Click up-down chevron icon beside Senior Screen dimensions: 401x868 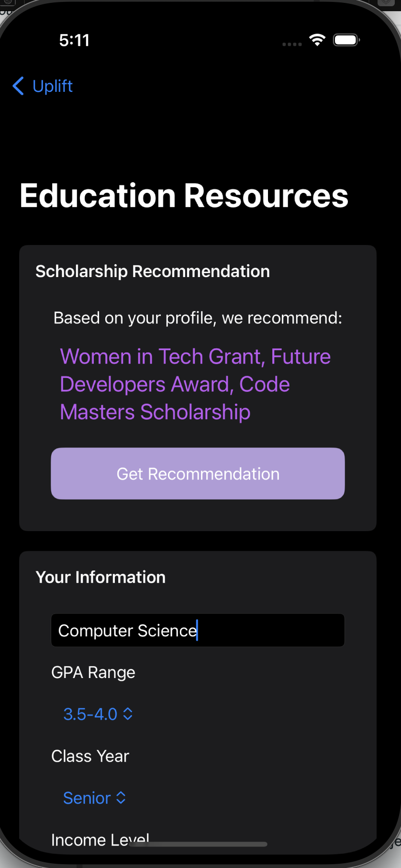(x=121, y=798)
